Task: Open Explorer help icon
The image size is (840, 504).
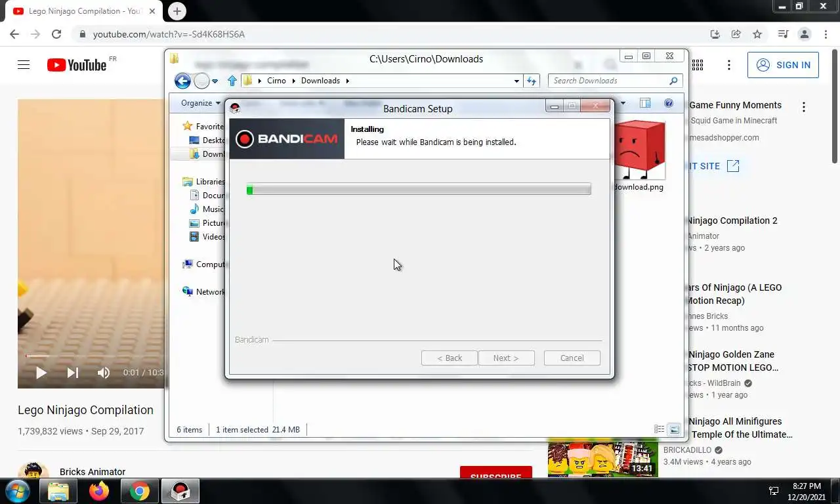Action: 669,103
